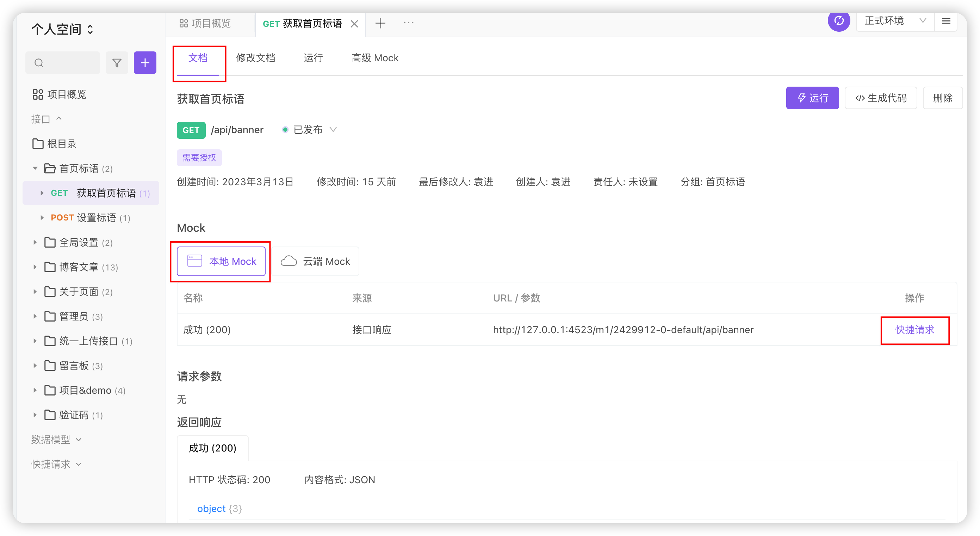Expand the object {3} response node
Image resolution: width=980 pixels, height=536 pixels.
pyautogui.click(x=219, y=509)
